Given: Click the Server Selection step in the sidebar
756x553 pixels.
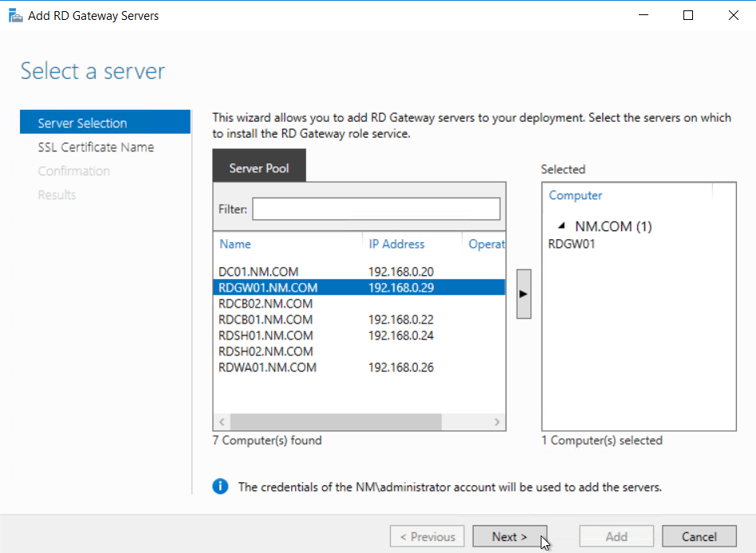Looking at the screenshot, I should click(82, 123).
